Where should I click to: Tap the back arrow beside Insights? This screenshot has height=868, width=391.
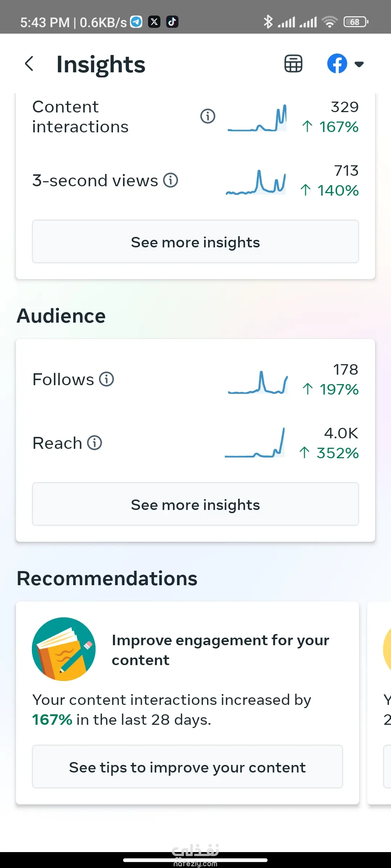[x=29, y=64]
